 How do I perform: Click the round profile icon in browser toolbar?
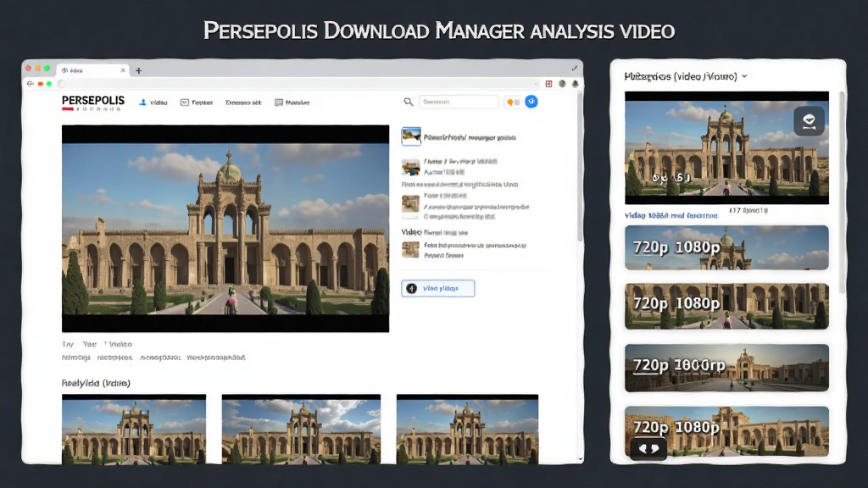(562, 84)
